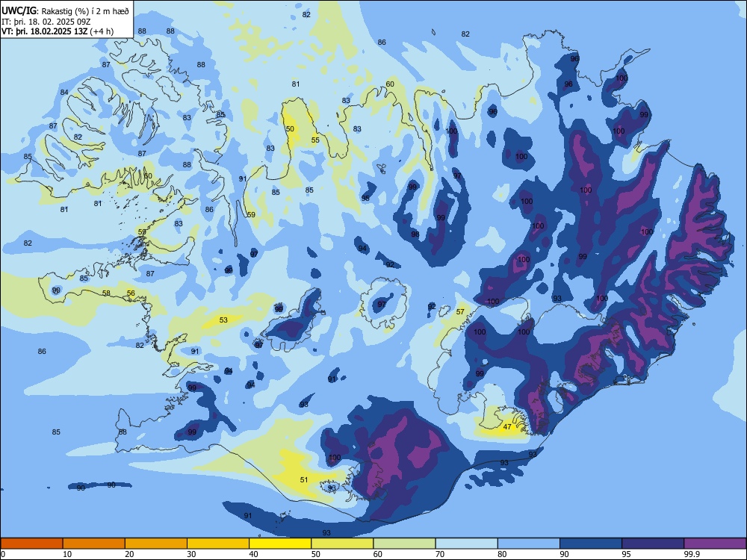Pick the yellow-green 50–60 legend swatch
Screen dimensions: 747x560
tap(342, 544)
